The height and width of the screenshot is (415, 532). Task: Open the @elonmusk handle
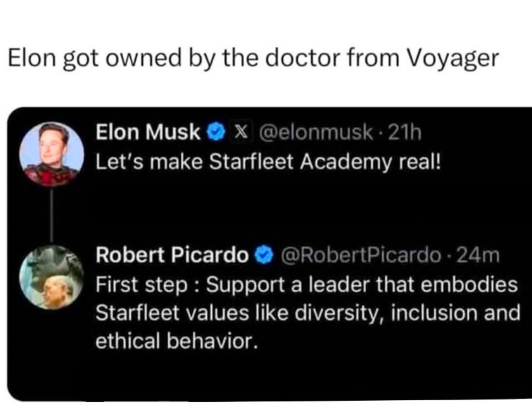316,132
